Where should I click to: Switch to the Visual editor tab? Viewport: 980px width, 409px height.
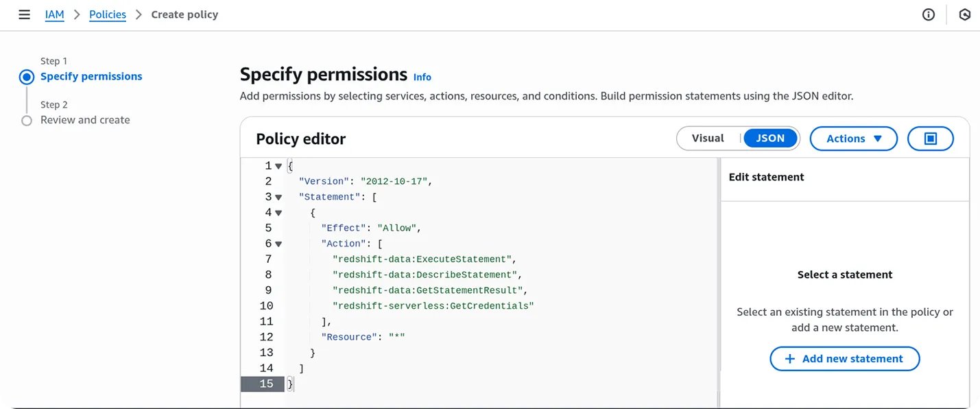pos(709,138)
